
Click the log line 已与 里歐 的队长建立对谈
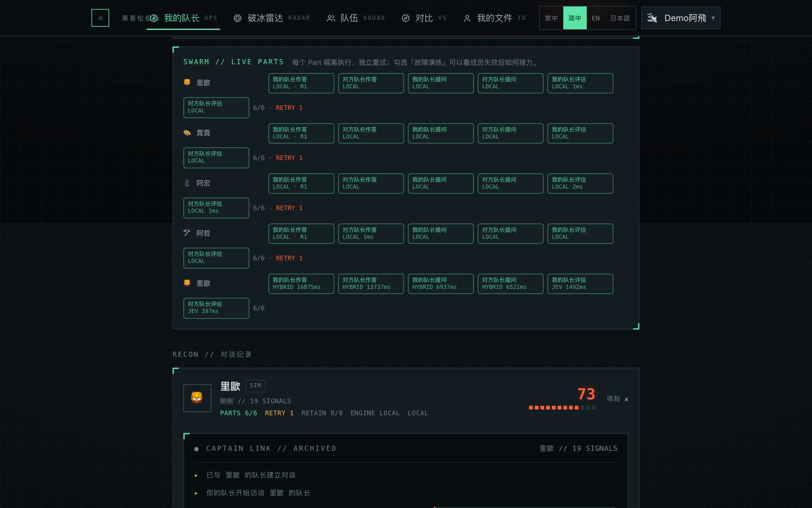(251, 475)
